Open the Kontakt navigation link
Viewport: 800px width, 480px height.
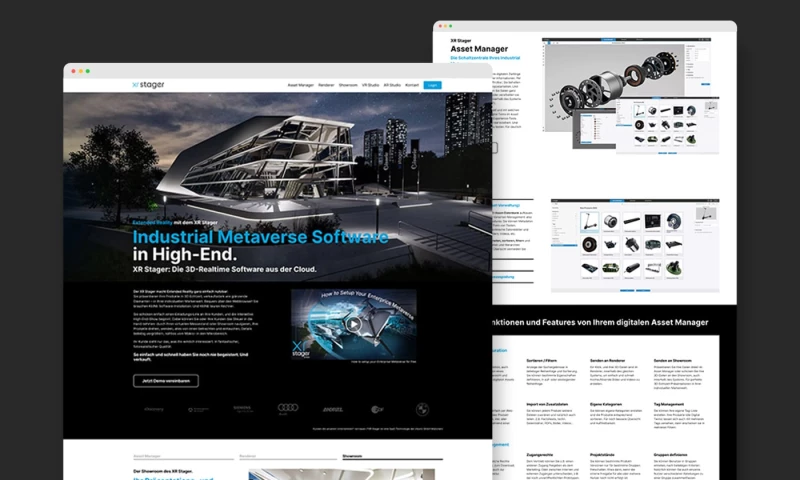pyautogui.click(x=412, y=86)
